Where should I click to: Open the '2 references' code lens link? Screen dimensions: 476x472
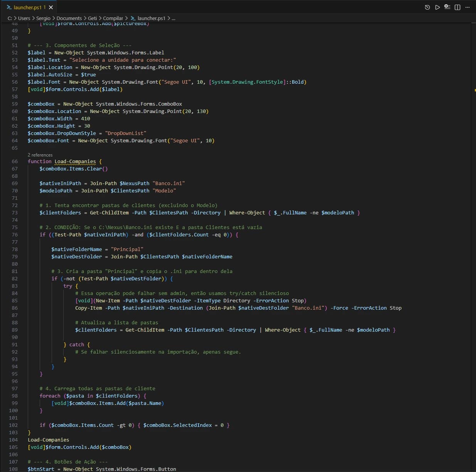click(x=40, y=155)
